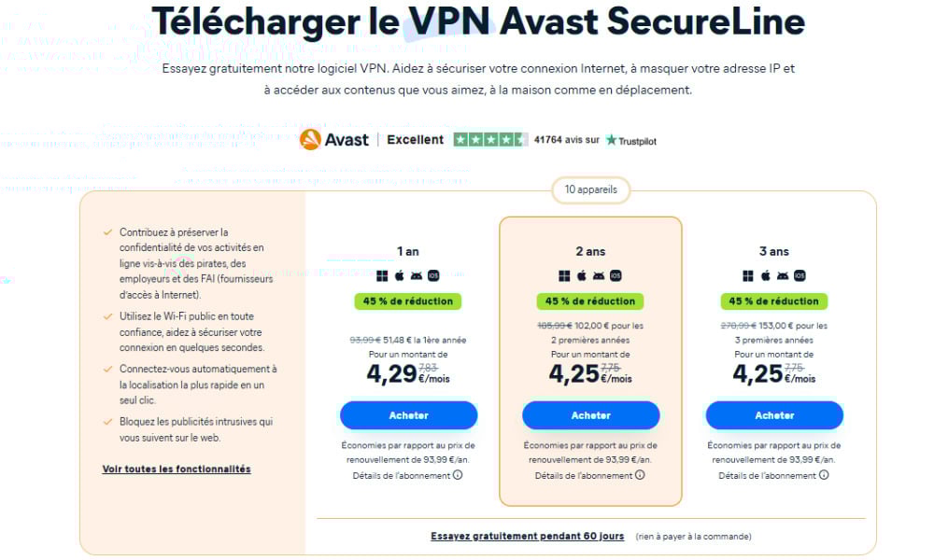The width and height of the screenshot is (934, 560).
Task: Open the 10 appareils device selector
Action: 590,190
